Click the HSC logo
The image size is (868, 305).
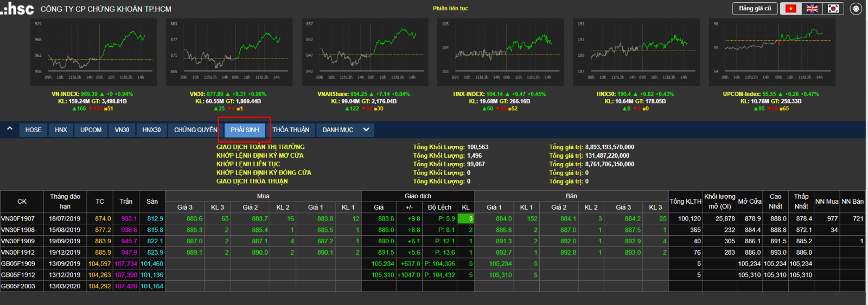[17, 9]
